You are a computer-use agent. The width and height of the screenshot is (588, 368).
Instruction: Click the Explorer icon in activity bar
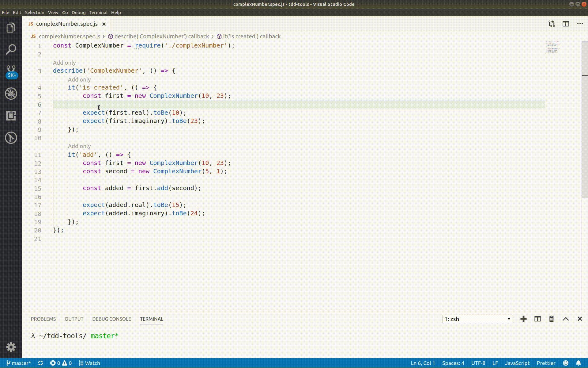click(11, 28)
